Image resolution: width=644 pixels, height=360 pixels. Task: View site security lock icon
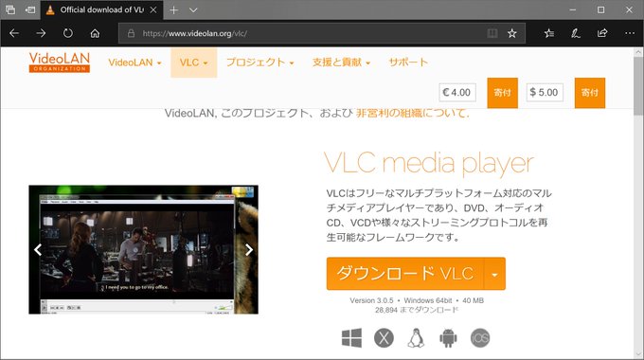point(131,33)
